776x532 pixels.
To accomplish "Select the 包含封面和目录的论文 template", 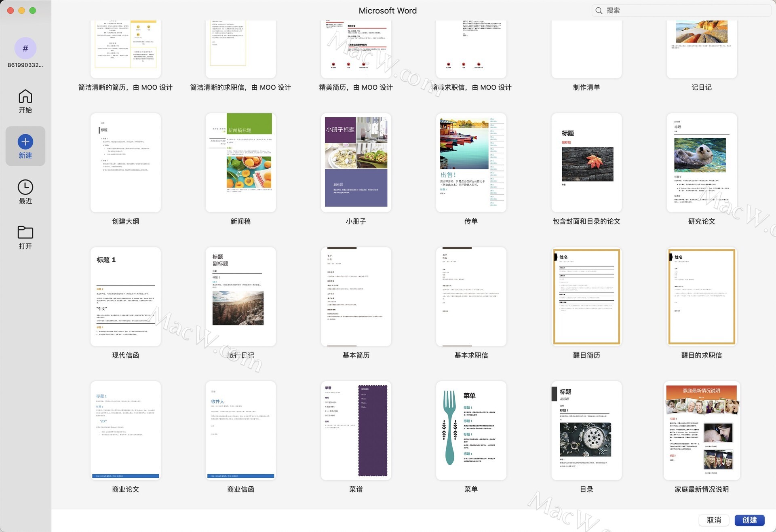I will [586, 163].
